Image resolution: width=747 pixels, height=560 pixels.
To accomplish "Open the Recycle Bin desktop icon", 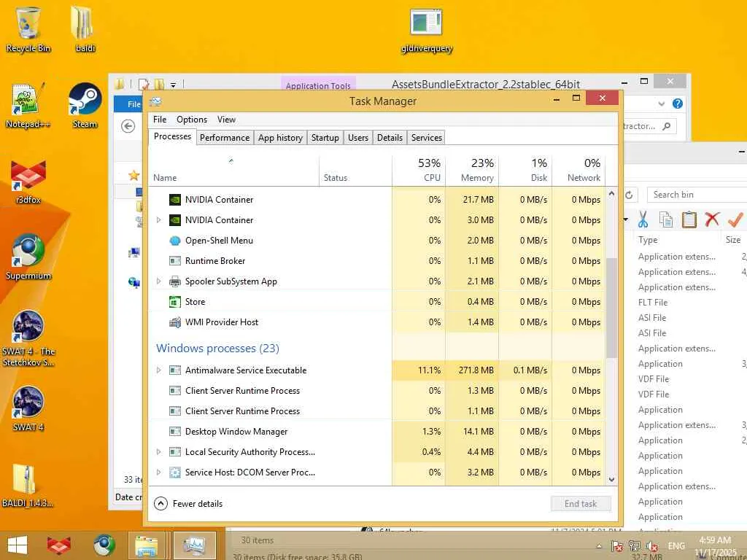I will (28, 29).
